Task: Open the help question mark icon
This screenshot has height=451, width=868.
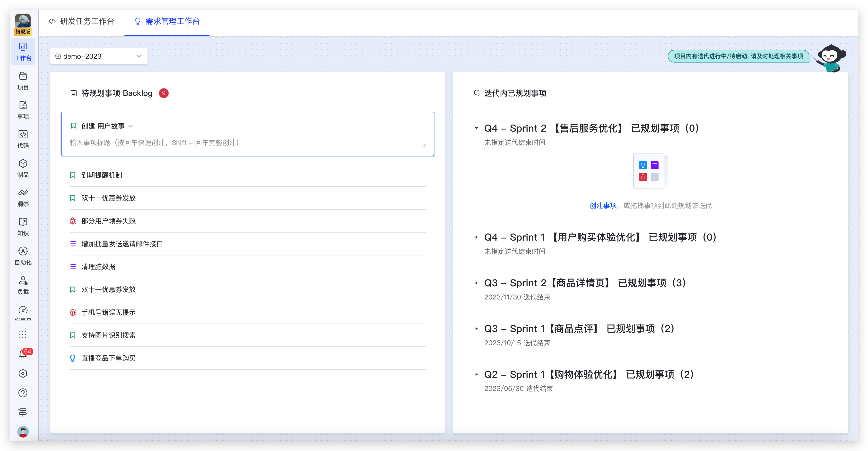Action: tap(23, 393)
